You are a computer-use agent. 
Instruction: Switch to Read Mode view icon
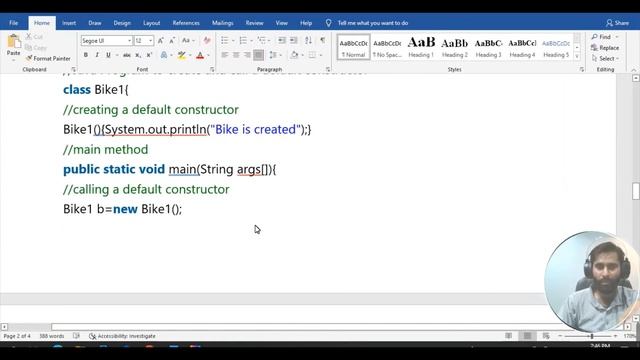click(x=508, y=336)
